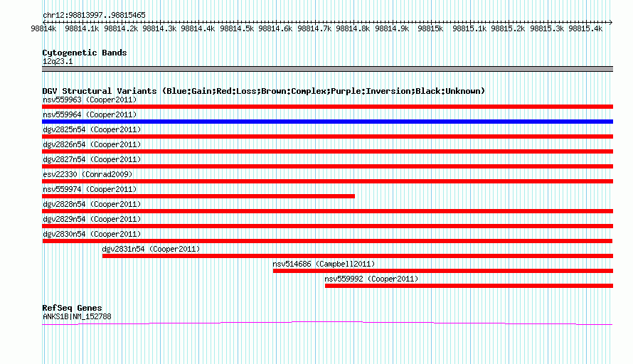
Task: Click the red bar under nsv559992
Action: pyautogui.click(x=469, y=286)
